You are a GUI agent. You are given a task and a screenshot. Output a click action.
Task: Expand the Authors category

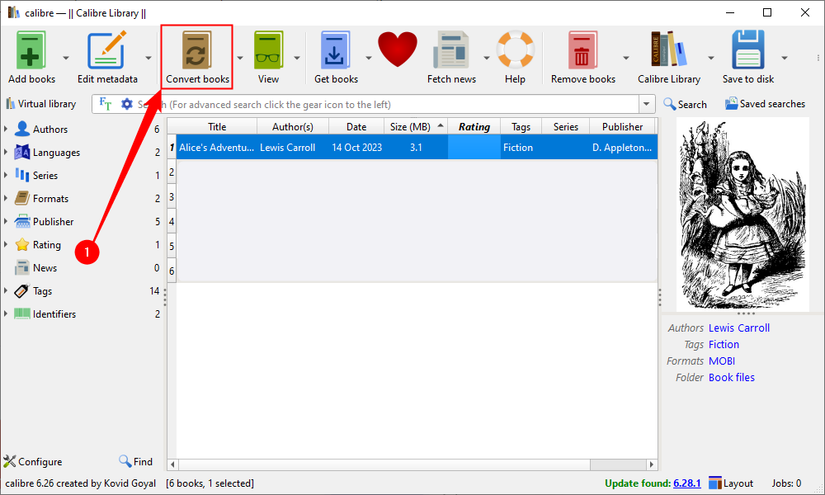[6, 128]
